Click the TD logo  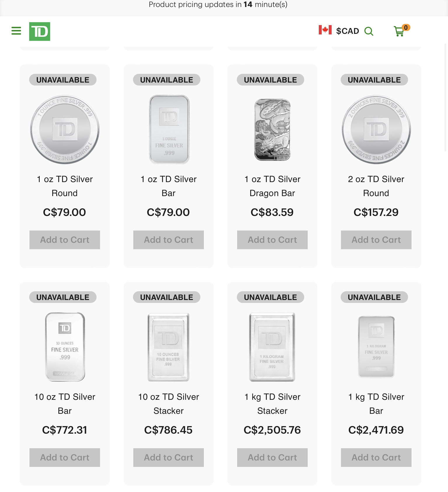(x=40, y=32)
